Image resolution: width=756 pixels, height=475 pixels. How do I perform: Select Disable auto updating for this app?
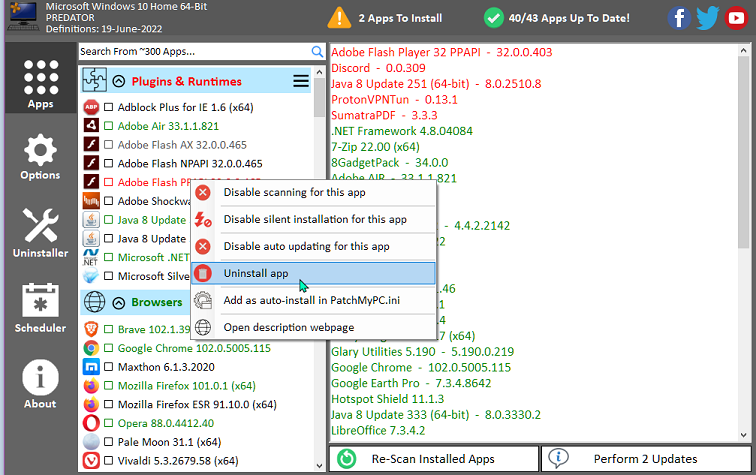click(x=313, y=246)
